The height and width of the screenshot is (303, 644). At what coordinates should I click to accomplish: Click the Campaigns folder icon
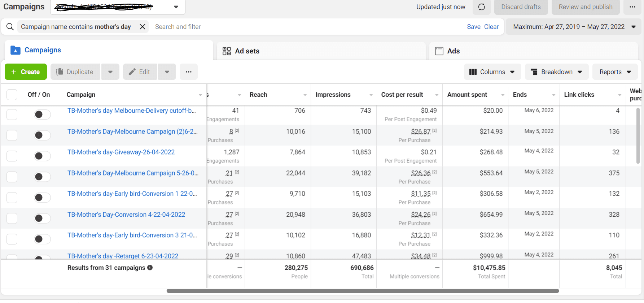pos(16,50)
